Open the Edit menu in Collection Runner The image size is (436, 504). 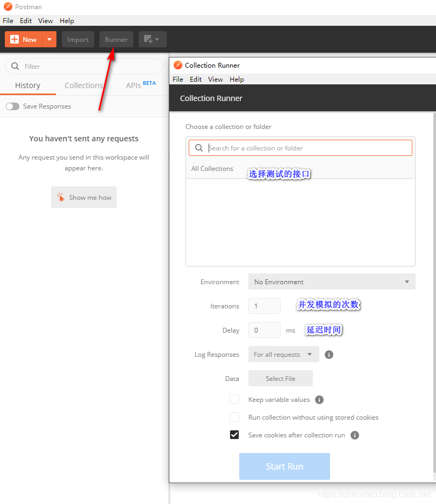click(x=196, y=80)
